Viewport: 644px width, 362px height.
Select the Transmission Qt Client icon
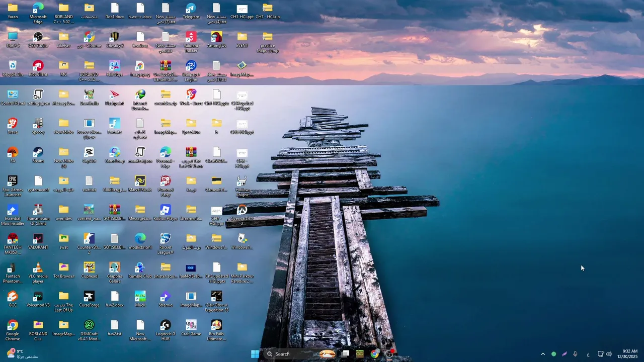tap(38, 215)
